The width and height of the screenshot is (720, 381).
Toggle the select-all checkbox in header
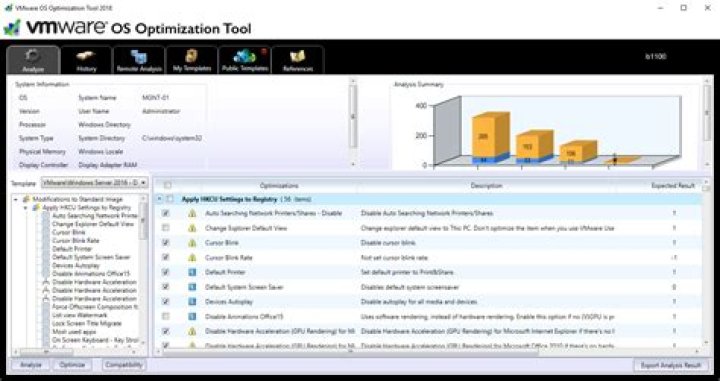pos(168,185)
